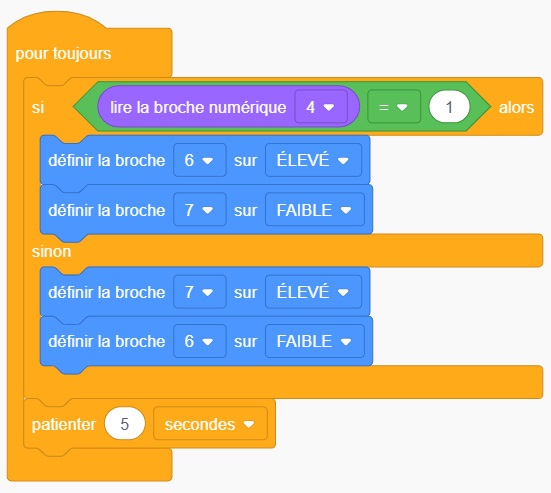551x493 pixels.
Task: Click the sinon label of if-else block
Action: click(x=51, y=252)
